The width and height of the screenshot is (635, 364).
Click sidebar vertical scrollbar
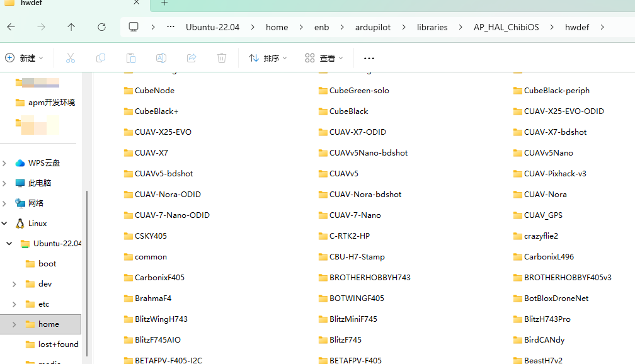(x=87, y=273)
